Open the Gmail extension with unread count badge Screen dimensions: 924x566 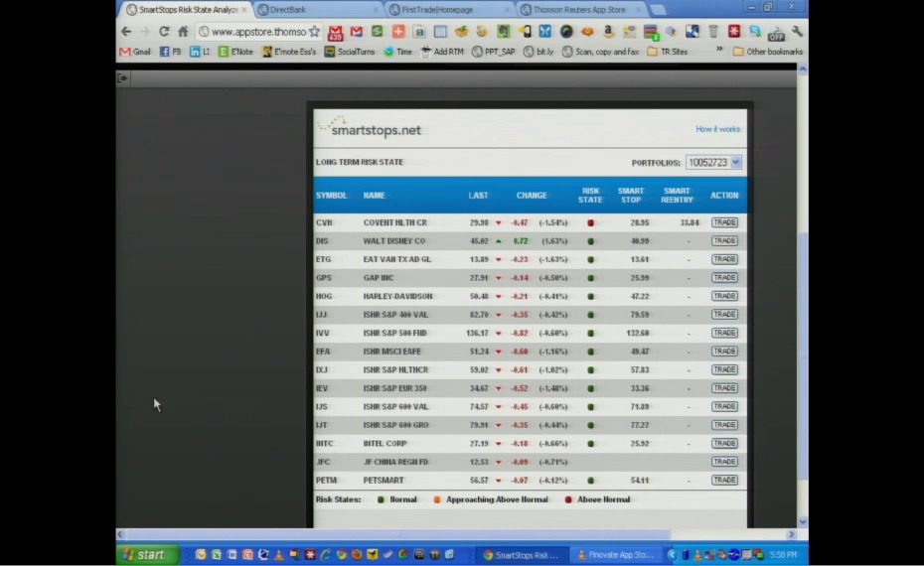335,33
